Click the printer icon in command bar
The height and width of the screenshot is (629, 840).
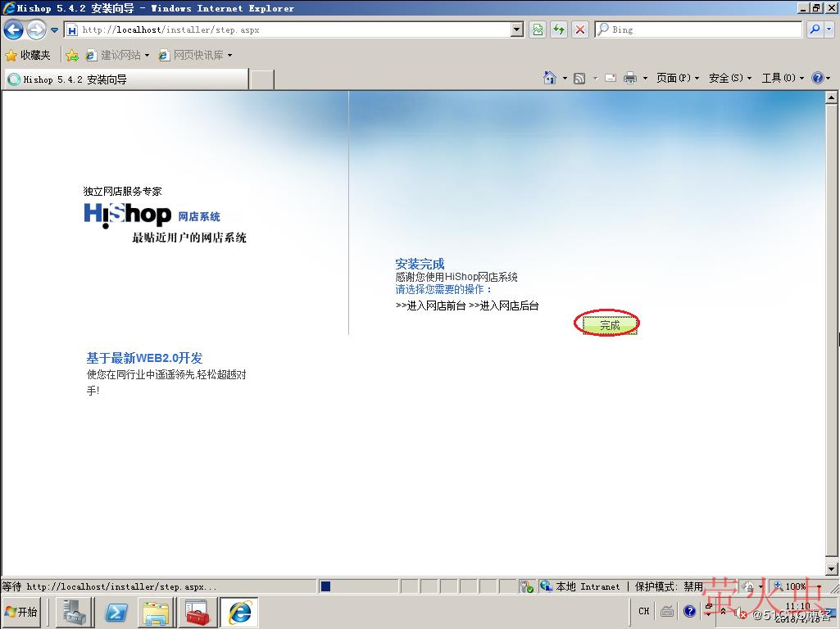point(630,78)
